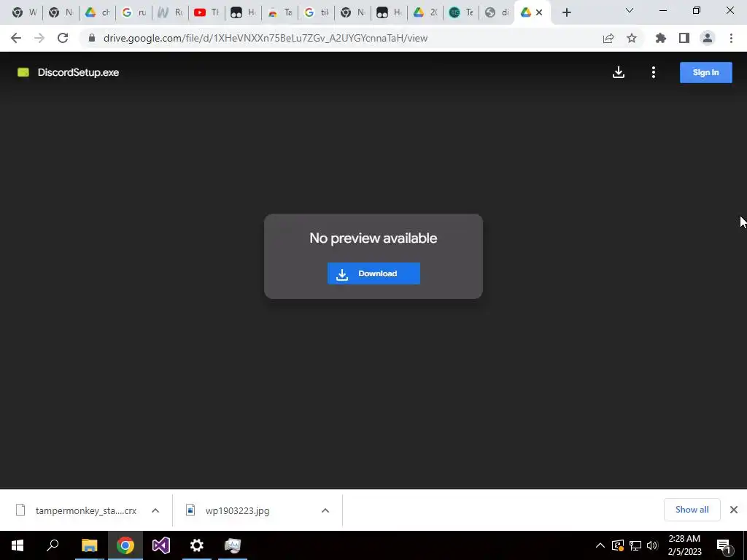The image size is (747, 560).
Task: Switch to the Drive tab labeled '20'
Action: point(425,12)
